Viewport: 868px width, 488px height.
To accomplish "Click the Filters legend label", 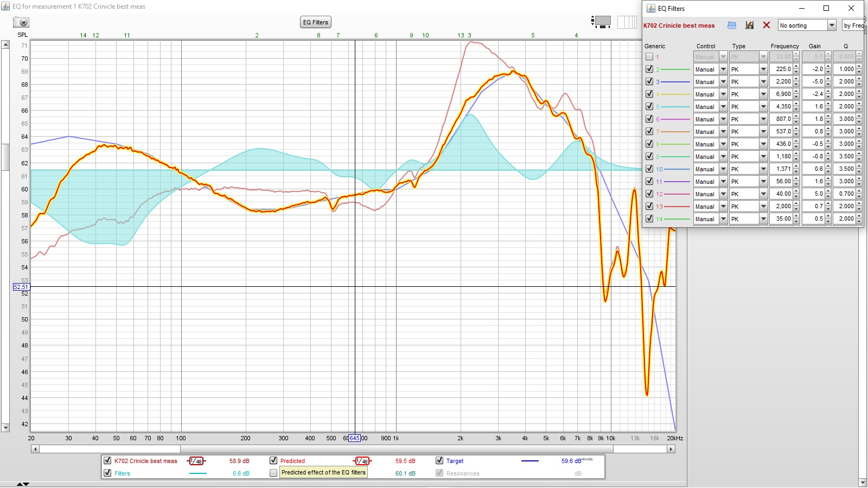I will pos(122,473).
